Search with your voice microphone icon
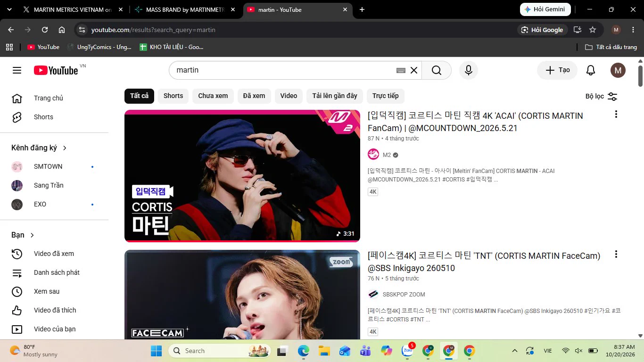 pos(468,70)
